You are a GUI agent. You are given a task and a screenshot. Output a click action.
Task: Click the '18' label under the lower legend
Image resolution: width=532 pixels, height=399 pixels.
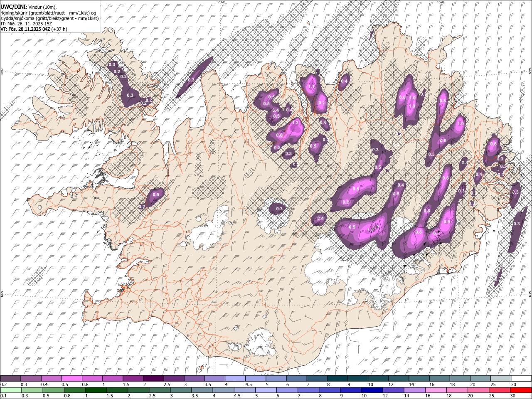(x=448, y=396)
